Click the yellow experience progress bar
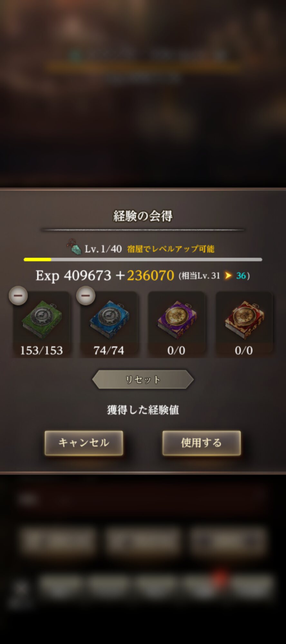 coord(143,259)
